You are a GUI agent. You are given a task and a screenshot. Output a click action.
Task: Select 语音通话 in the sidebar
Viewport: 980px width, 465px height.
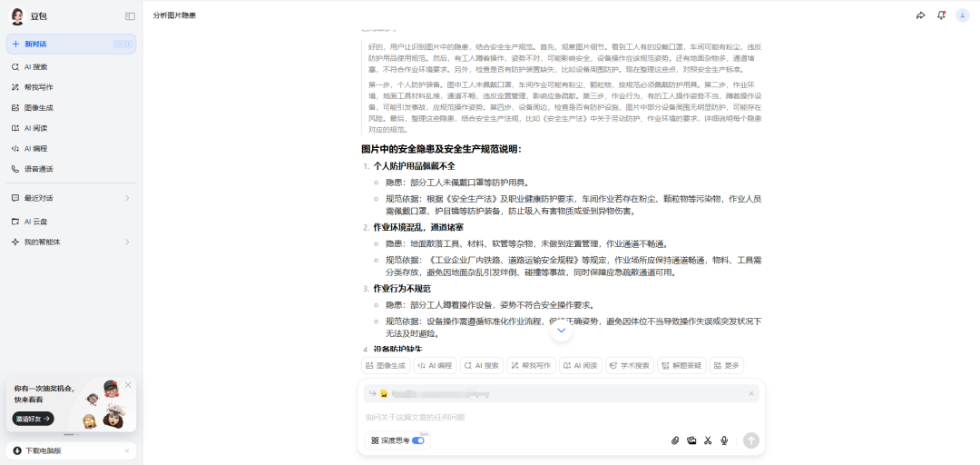tap(38, 169)
